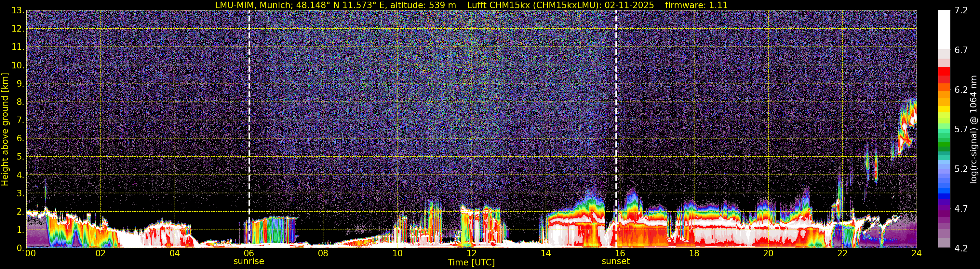Click the 08 hour tick label

323,253
